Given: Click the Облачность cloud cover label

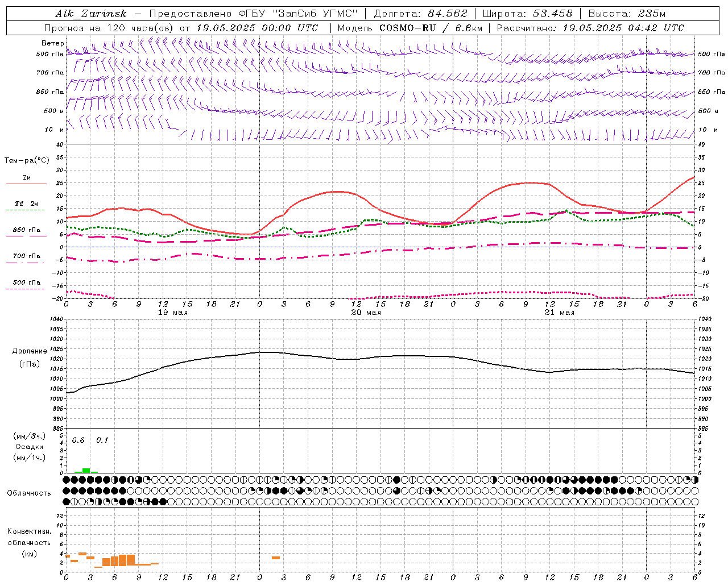Looking at the screenshot, I should [x=29, y=493].
